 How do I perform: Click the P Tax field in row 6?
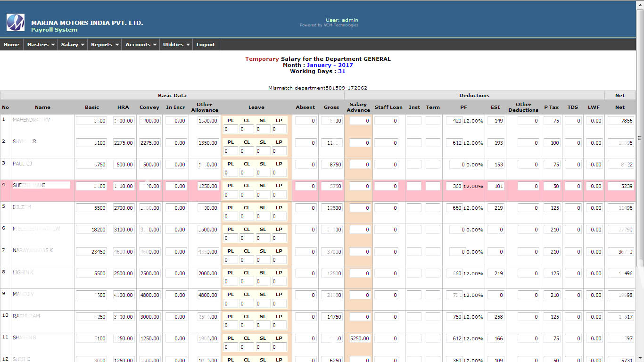[x=552, y=230]
